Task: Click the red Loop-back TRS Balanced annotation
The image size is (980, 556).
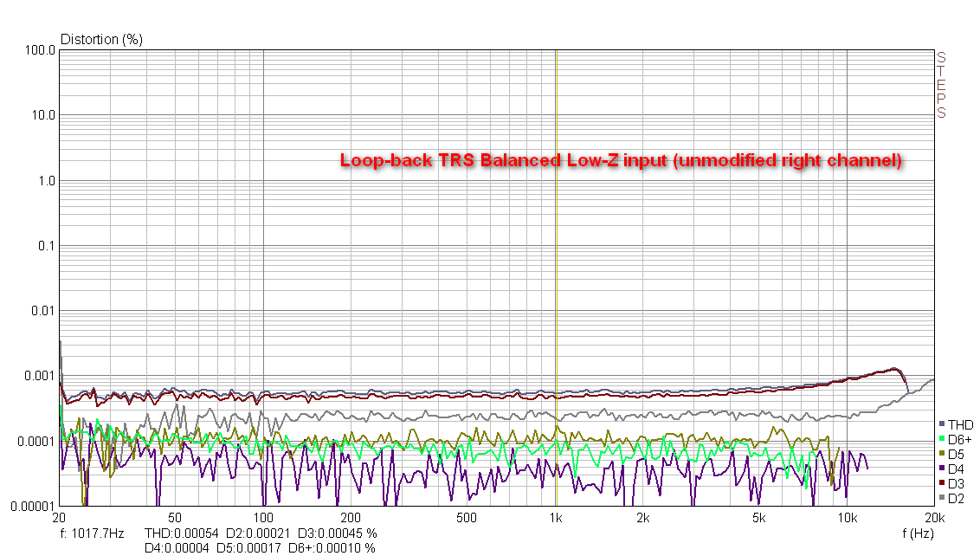Action: [x=622, y=160]
